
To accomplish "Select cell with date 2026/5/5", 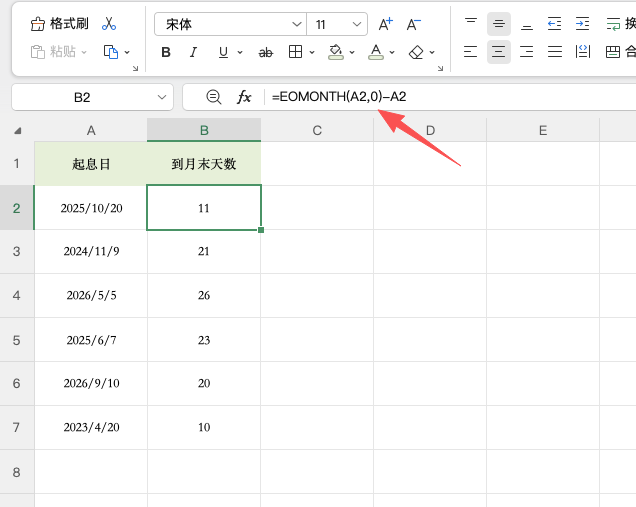I will point(91,295).
